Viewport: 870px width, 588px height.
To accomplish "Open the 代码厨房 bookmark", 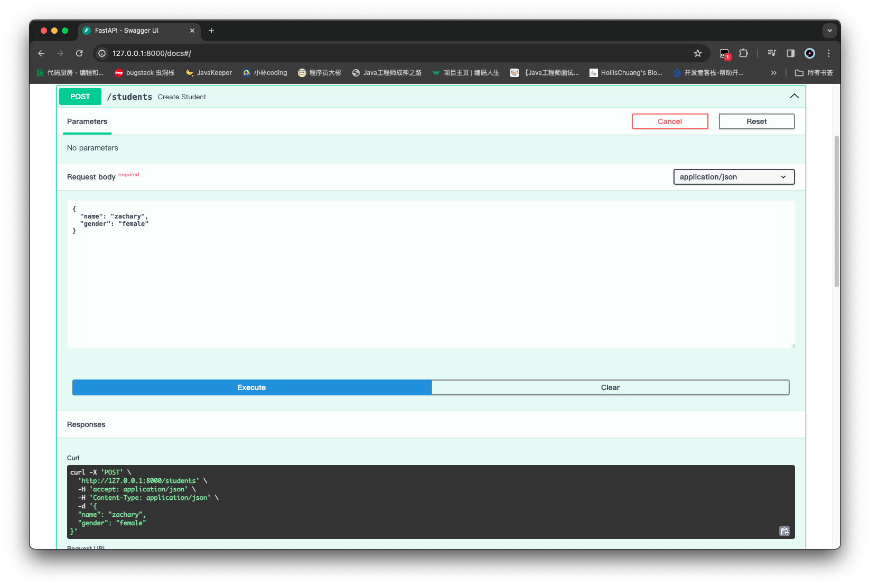I will (x=70, y=73).
